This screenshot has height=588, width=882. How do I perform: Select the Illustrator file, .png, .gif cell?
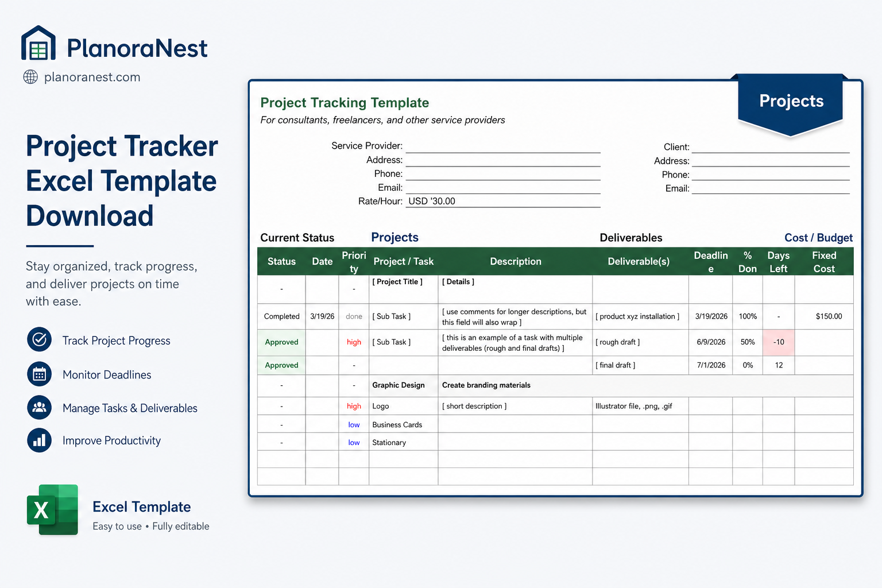640,406
